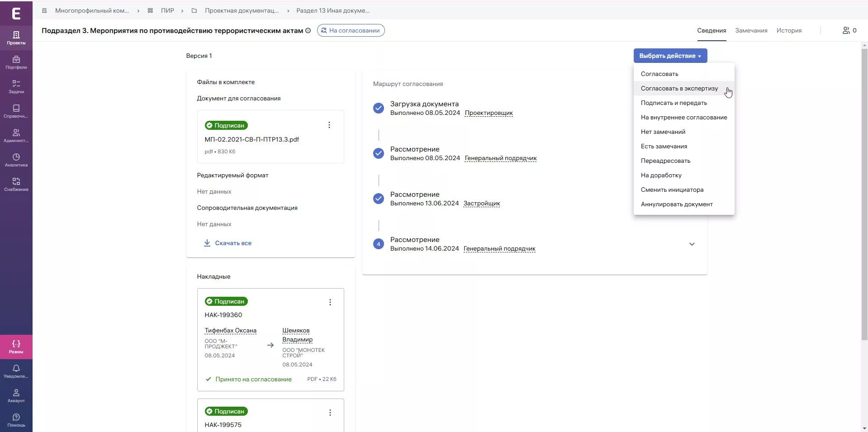868x432 pixels.
Task: Click the Режим mode icon
Action: click(16, 347)
